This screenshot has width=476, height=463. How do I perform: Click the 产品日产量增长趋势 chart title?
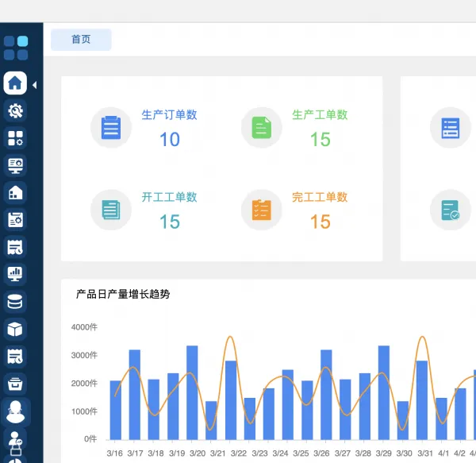[123, 294]
